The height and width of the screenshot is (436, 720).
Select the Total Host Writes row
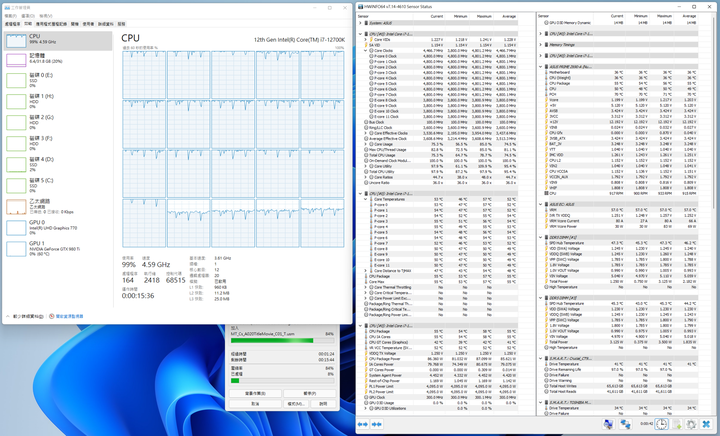click(618, 386)
